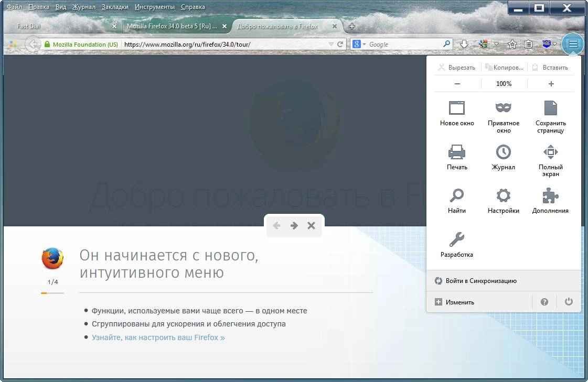588x382 pixels.
Task: Click the search magnifier in Google box
Action: click(446, 44)
